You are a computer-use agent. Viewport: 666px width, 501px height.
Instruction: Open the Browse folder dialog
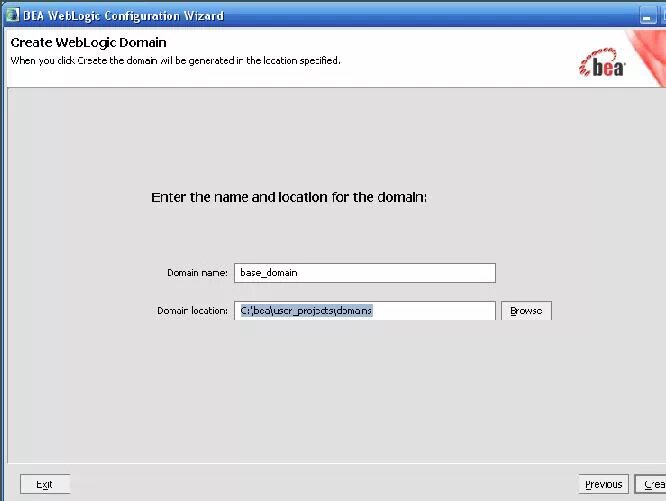pos(526,311)
